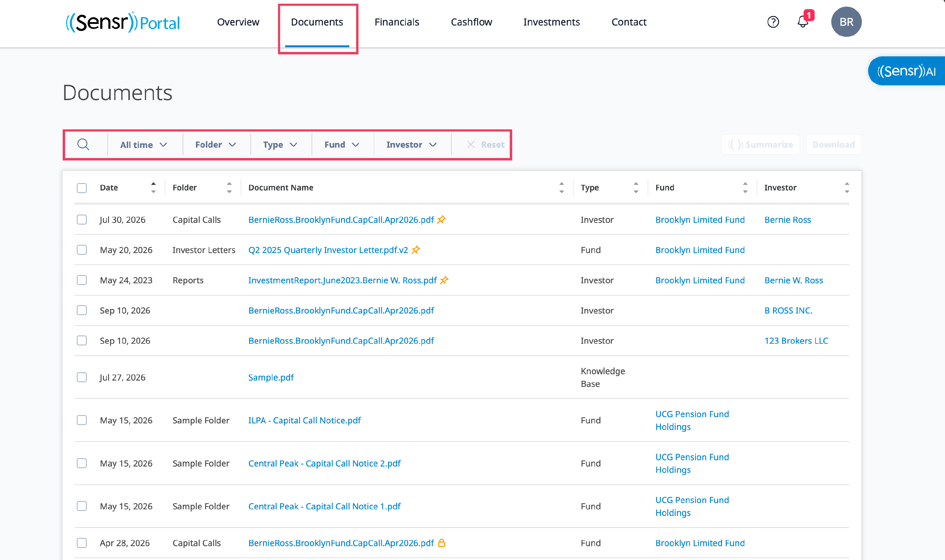Click the Sensr Portal logo
Viewport: 945px width, 560px height.
pyautogui.click(x=123, y=22)
